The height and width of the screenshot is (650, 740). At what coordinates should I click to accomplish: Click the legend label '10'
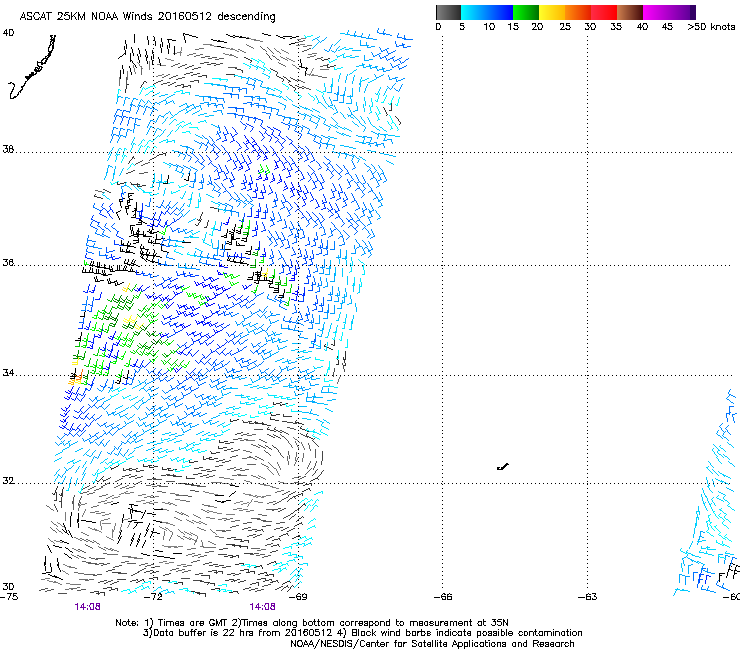[x=489, y=27]
